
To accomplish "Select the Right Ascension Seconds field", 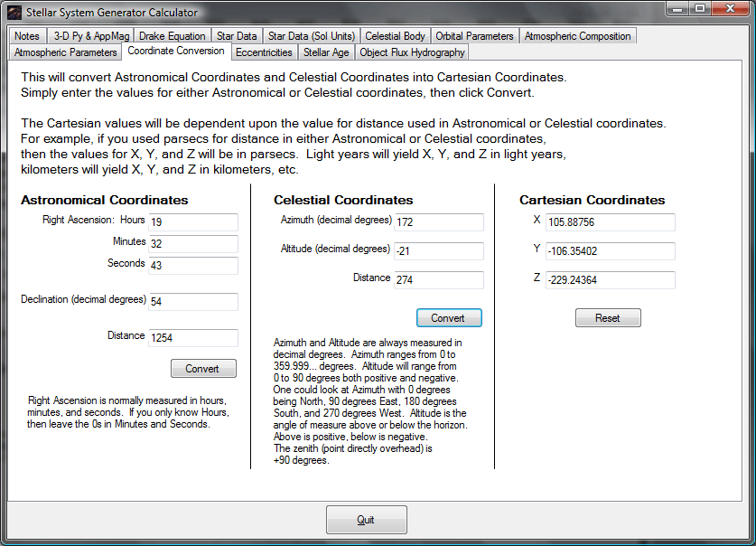I will click(x=193, y=265).
